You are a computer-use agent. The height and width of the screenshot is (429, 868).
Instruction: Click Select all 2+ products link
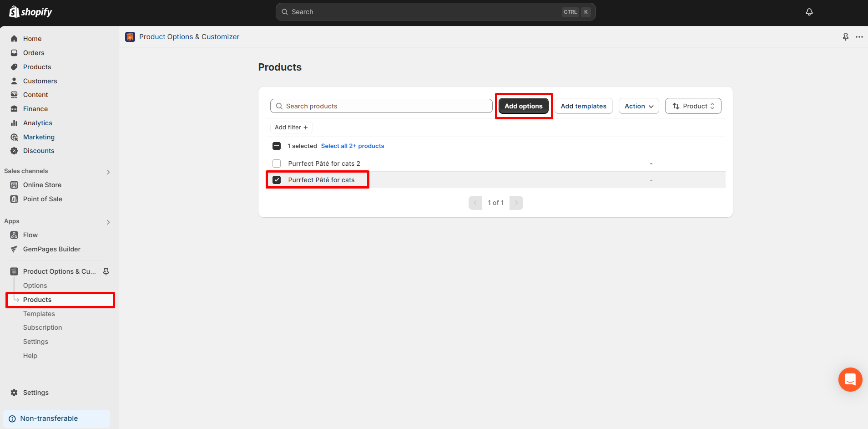point(352,146)
